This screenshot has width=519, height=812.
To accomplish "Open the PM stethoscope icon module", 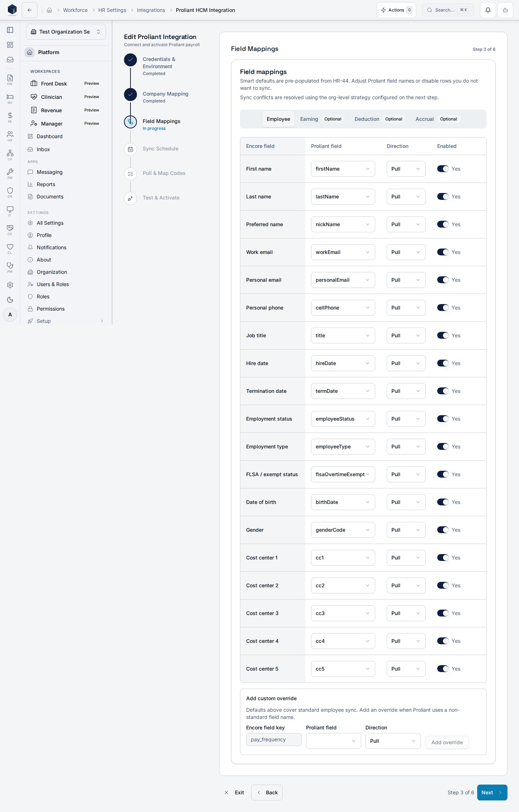I will click(x=10, y=267).
